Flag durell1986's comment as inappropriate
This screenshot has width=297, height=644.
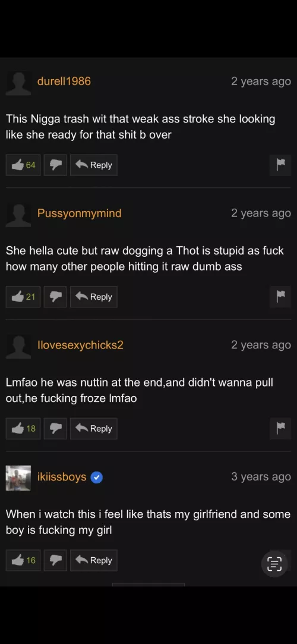pos(280,165)
